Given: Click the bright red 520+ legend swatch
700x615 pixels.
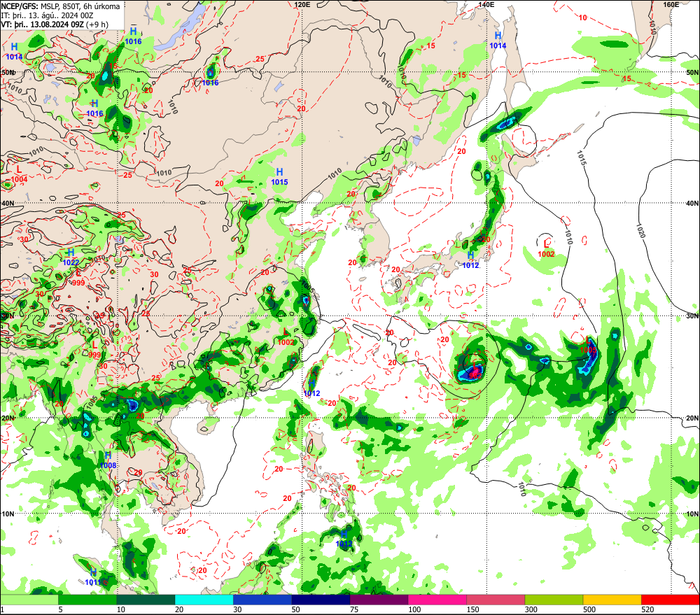Looking at the screenshot, I should click(671, 600).
